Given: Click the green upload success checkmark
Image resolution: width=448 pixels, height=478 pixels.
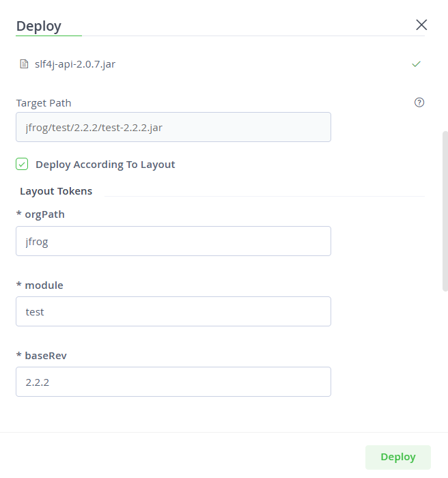Looking at the screenshot, I should [417, 64].
